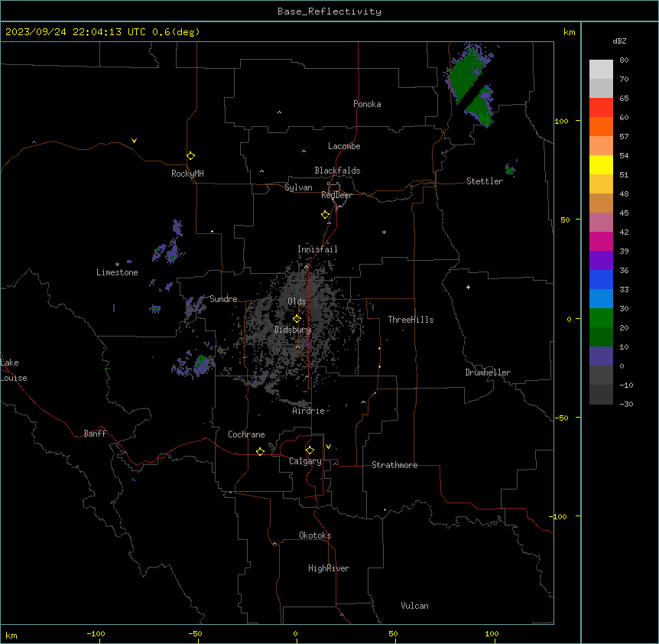Screen dimensions: 659x644
Task: Click the Drumheller label
Action: pyautogui.click(x=488, y=372)
